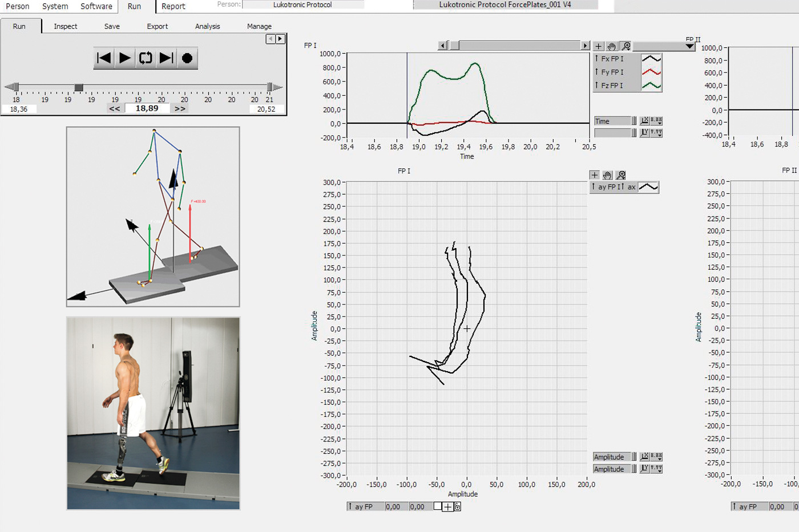Play the recorded motion sequence
The height and width of the screenshot is (532, 799).
click(x=125, y=58)
